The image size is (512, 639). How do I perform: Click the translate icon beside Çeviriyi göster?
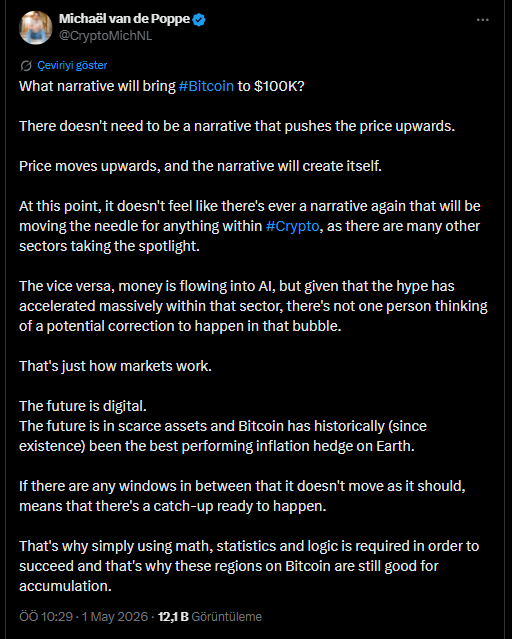coord(26,65)
